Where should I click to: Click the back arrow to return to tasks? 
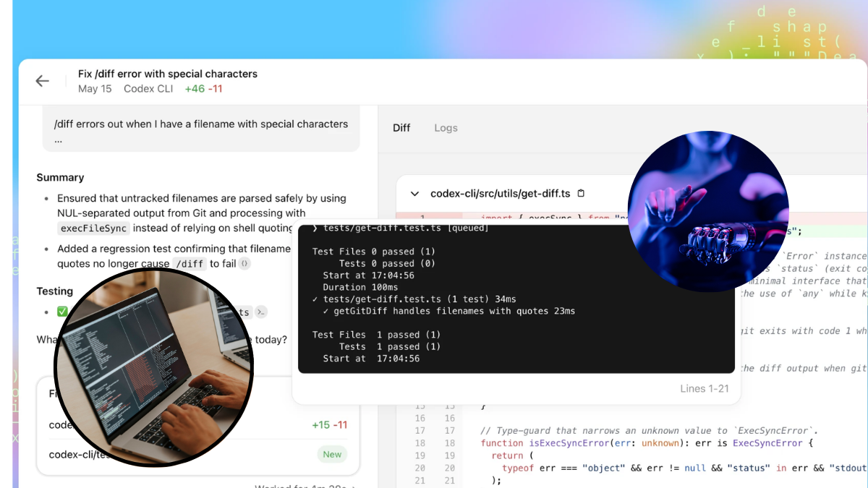42,80
